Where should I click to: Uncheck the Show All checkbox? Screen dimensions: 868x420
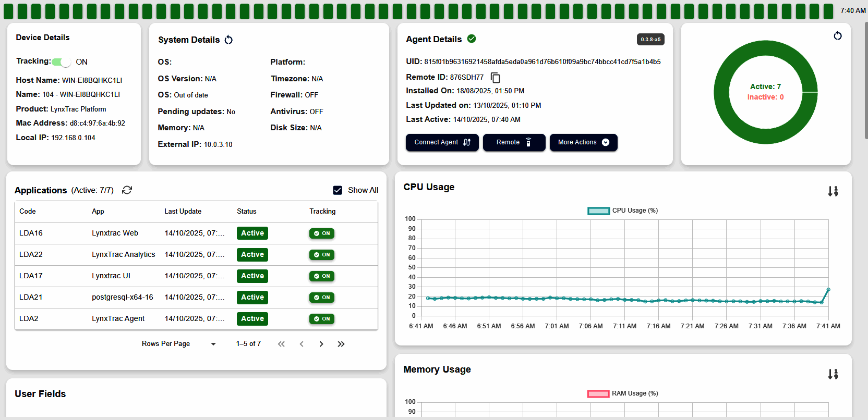click(x=337, y=190)
